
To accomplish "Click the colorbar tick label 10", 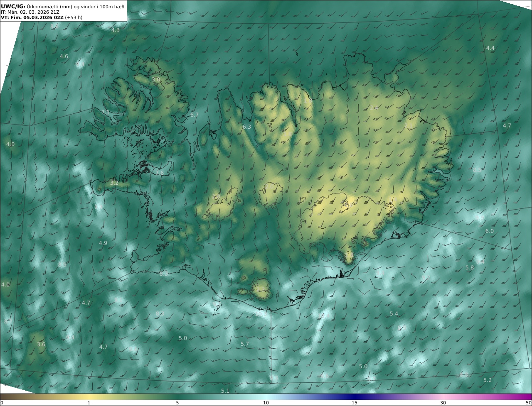I will (266, 403).
